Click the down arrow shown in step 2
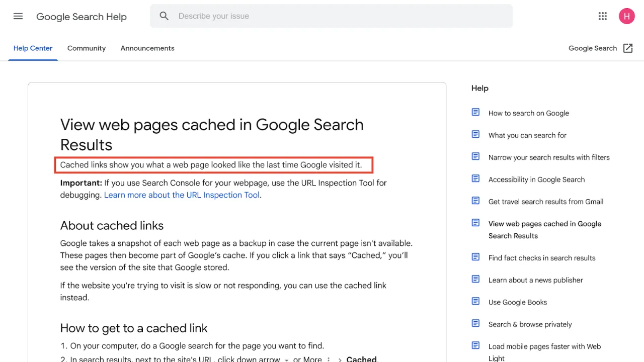This screenshot has width=644, height=362. tap(286, 359)
